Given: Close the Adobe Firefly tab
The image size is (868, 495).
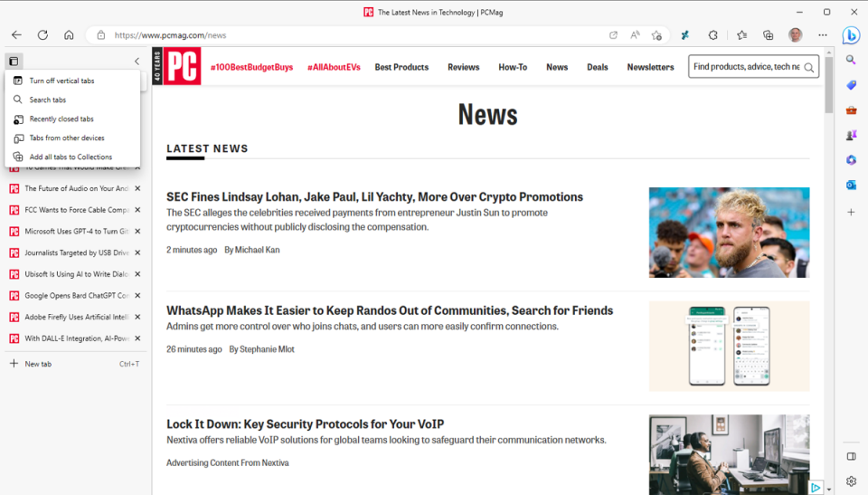Looking at the screenshot, I should (137, 317).
